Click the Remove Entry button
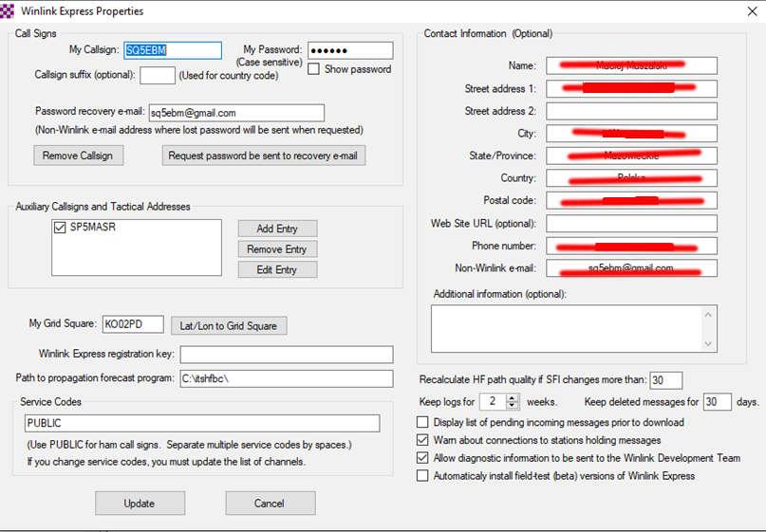This screenshot has width=766, height=532. click(x=277, y=248)
